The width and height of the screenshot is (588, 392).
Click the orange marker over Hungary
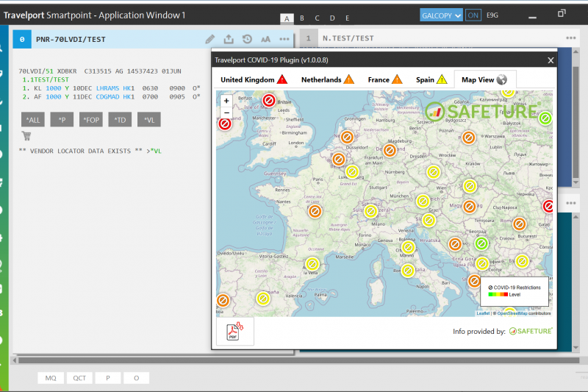point(469,207)
